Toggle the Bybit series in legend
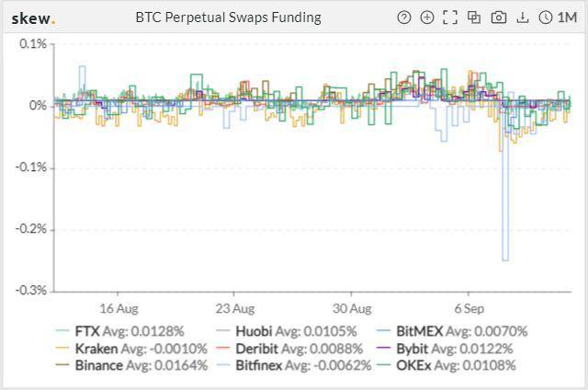Screen dimensions: 588x390 tap(445, 349)
